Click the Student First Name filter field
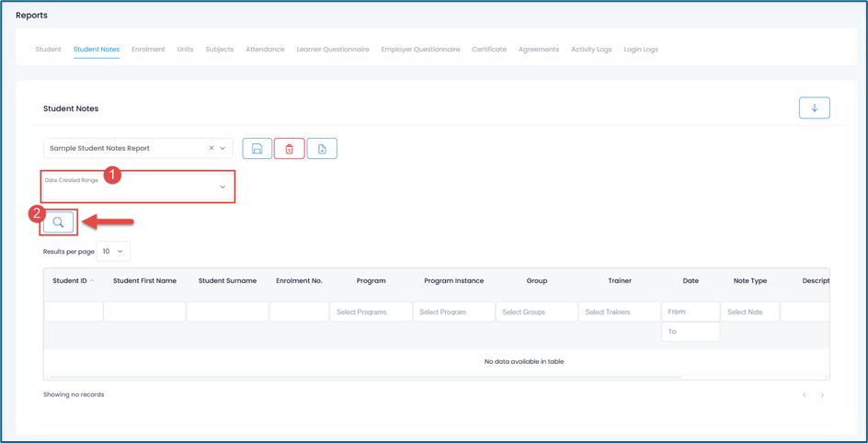Screen dimensions: 868x443 click(x=144, y=312)
